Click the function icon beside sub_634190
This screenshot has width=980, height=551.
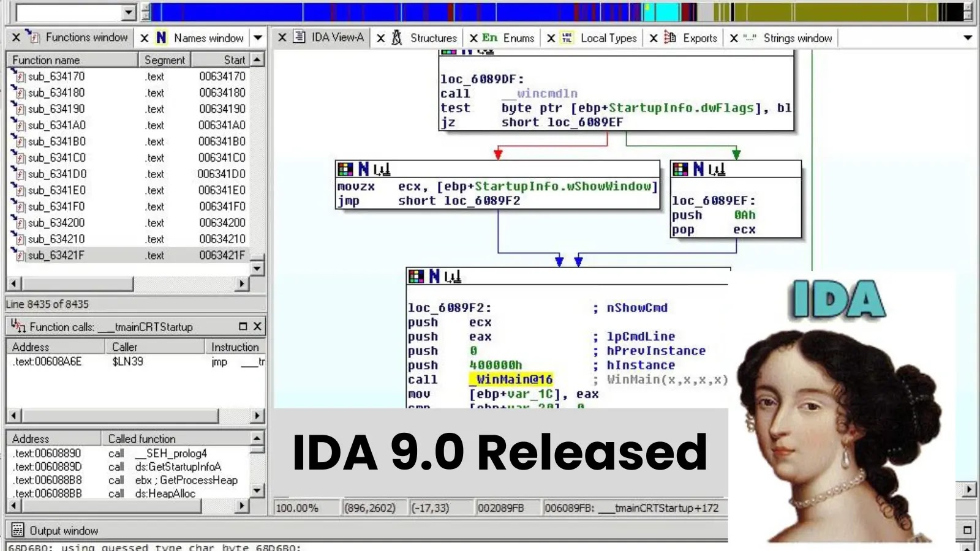tap(18, 108)
